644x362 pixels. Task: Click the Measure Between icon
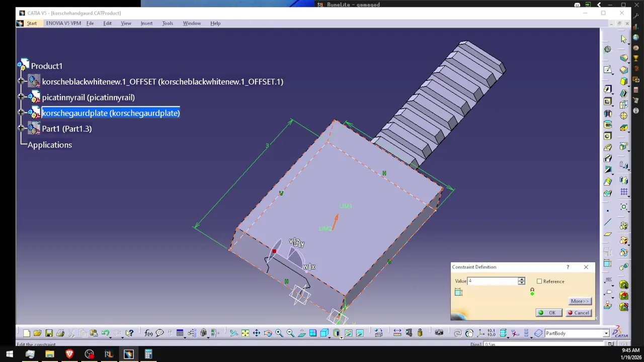click(x=397, y=333)
